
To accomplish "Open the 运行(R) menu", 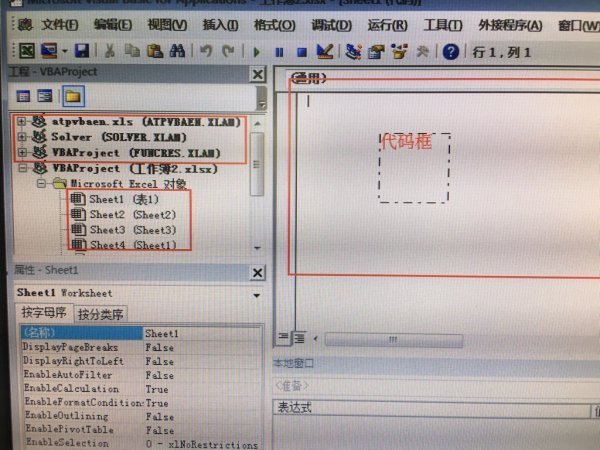I will tap(387, 25).
